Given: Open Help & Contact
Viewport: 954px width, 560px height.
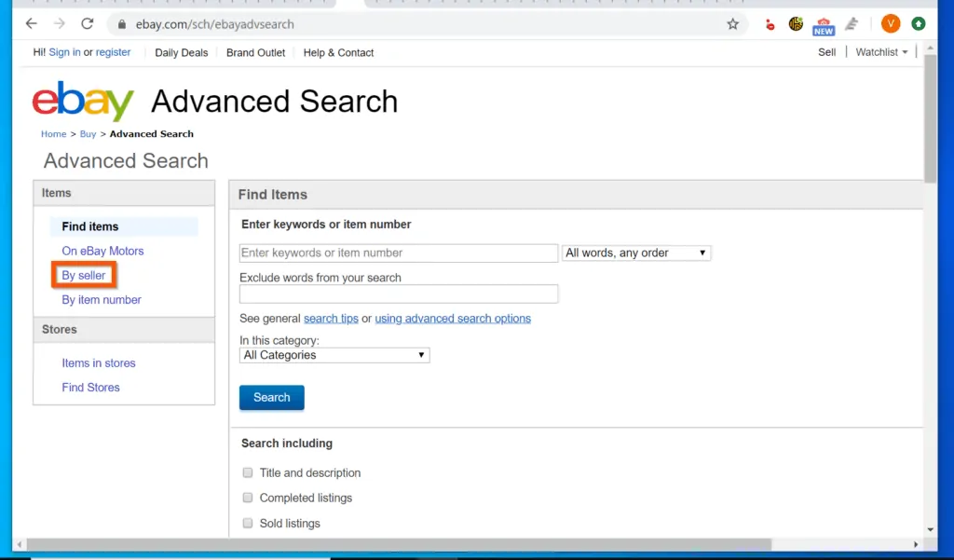Looking at the screenshot, I should 338,53.
